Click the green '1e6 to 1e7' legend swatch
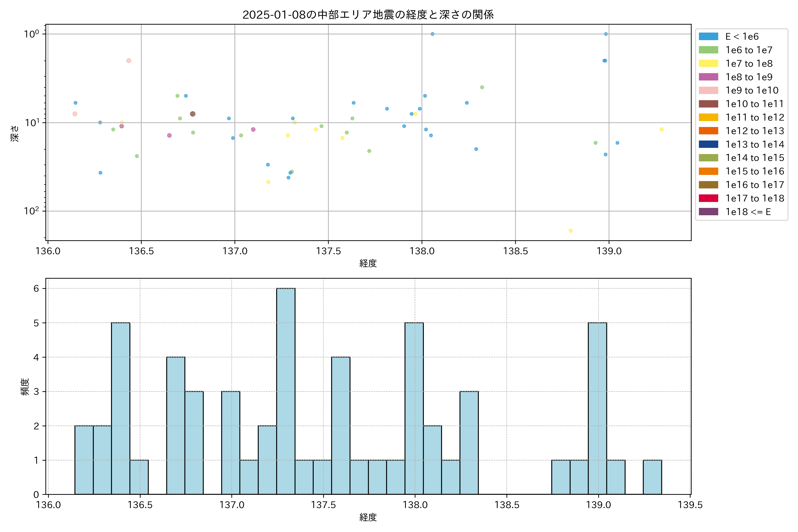 708,50
